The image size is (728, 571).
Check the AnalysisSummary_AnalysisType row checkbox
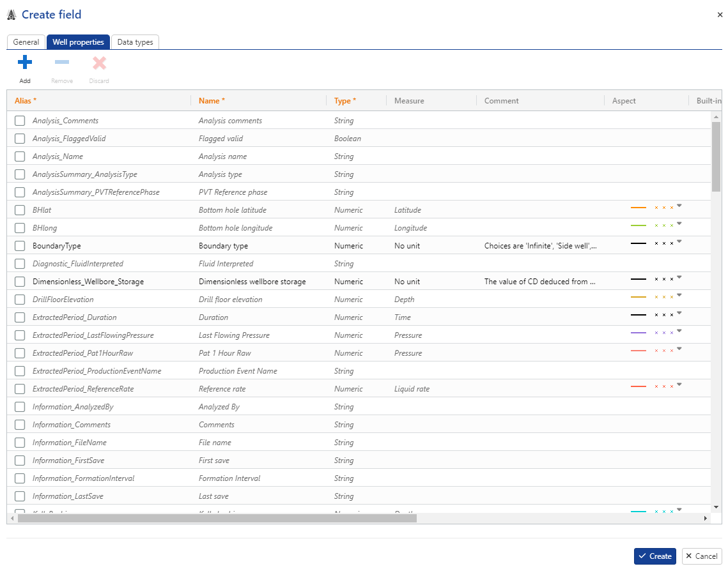20,174
